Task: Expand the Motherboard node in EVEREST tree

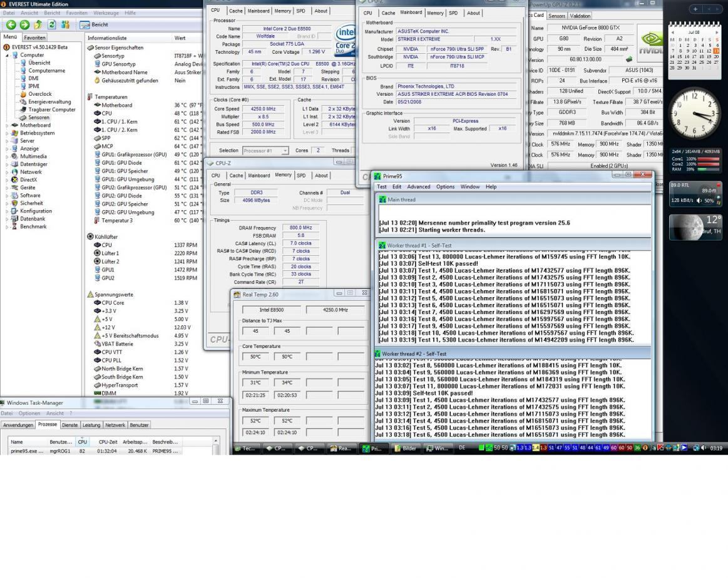Action: (7, 125)
